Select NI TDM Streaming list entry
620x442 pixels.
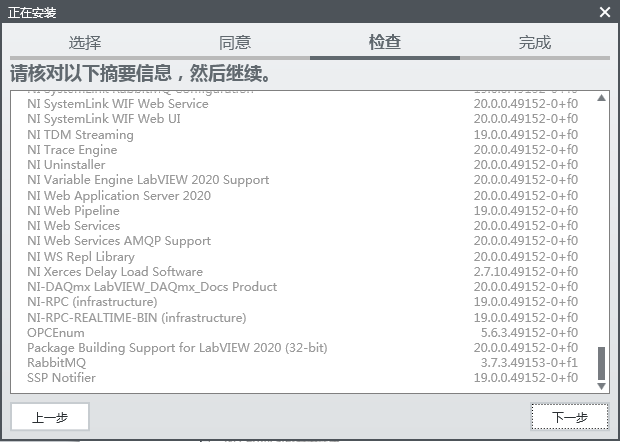(x=81, y=134)
